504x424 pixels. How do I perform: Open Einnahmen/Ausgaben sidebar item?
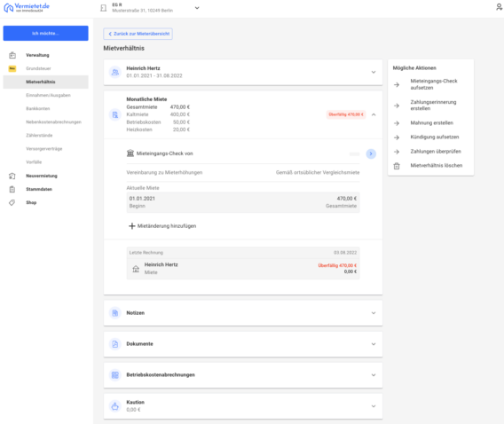tap(48, 96)
